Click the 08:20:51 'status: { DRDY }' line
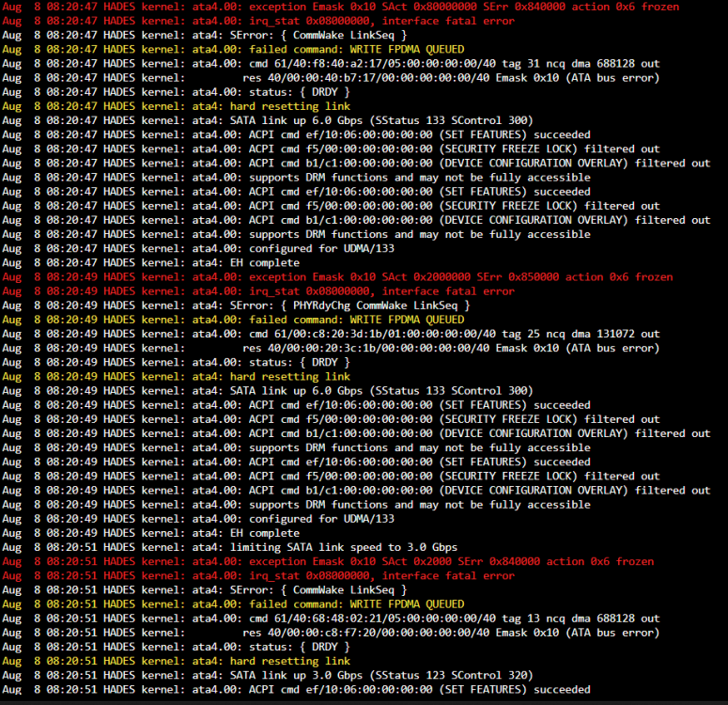The image size is (728, 705). coord(176,647)
